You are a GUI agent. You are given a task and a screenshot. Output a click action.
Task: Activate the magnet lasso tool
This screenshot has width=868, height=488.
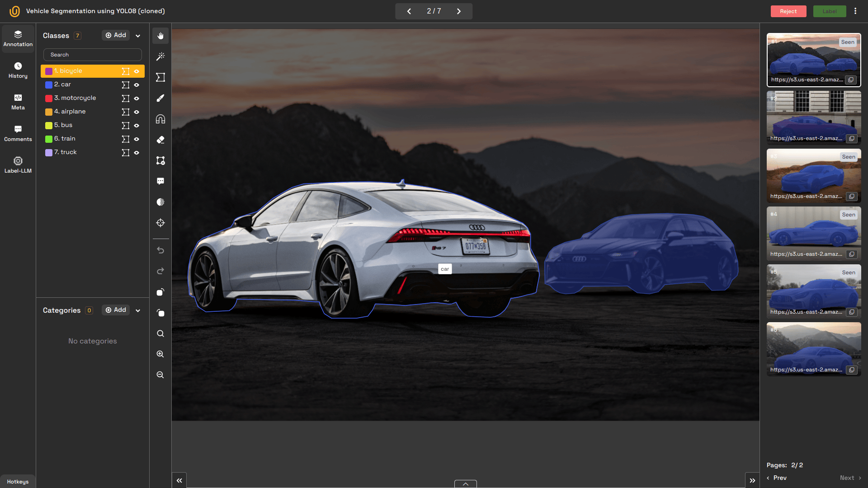point(160,119)
